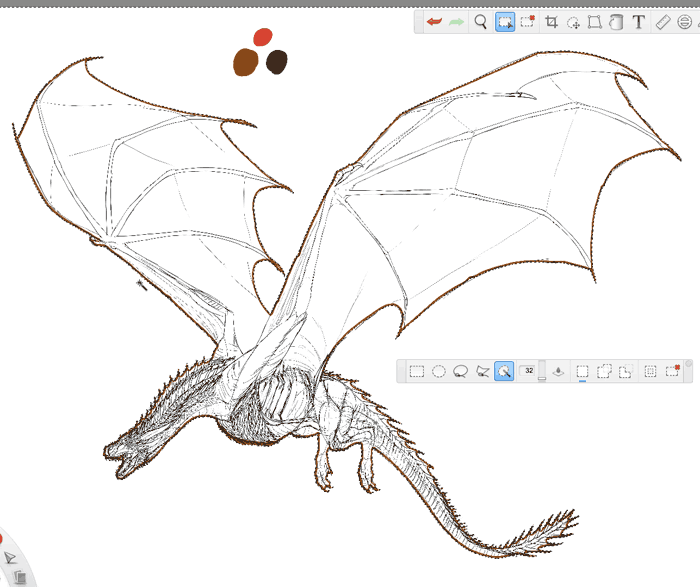Pick the red paint swatch on canvas
The width and height of the screenshot is (700, 587).
pyautogui.click(x=263, y=37)
